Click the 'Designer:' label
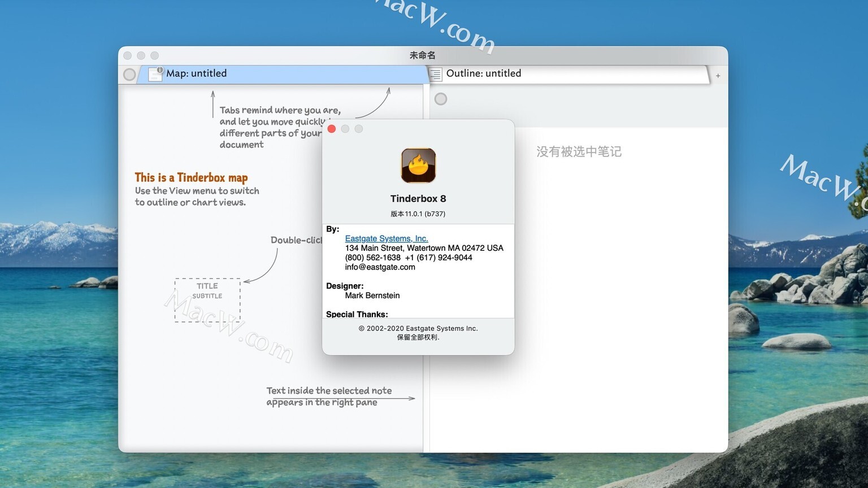This screenshot has height=488, width=868. click(x=345, y=286)
